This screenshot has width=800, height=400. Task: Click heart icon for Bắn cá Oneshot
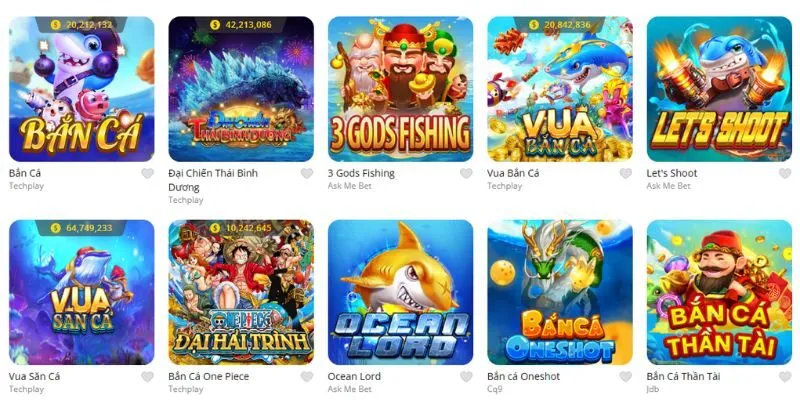(x=626, y=377)
